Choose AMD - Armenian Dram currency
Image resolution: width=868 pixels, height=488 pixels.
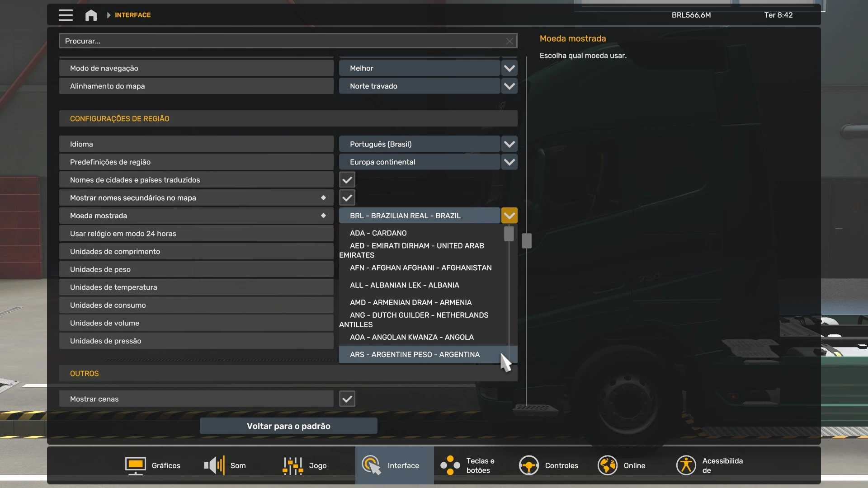point(410,302)
